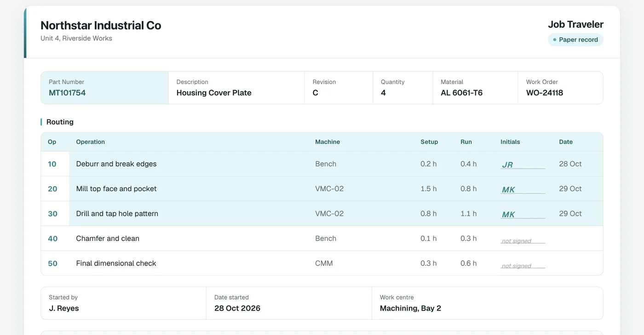644x335 pixels.
Task: Select the 28 Oct date cell
Action: [x=570, y=164]
